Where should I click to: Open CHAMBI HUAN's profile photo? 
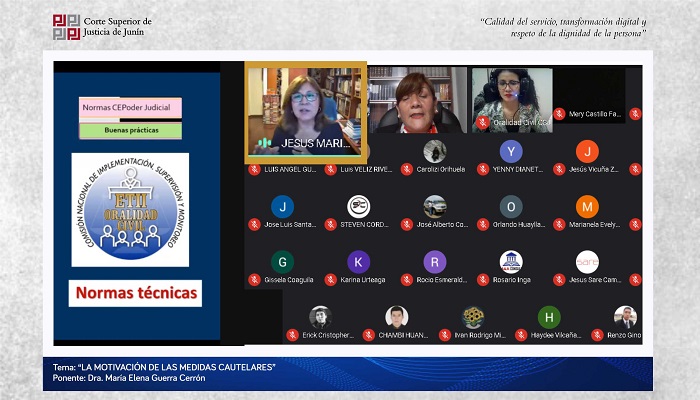coord(397,317)
